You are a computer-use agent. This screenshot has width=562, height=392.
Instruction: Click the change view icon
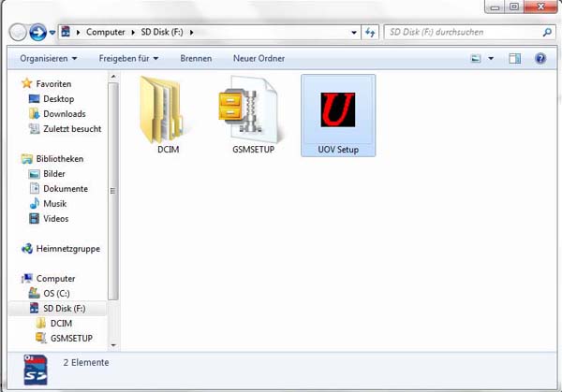point(476,58)
